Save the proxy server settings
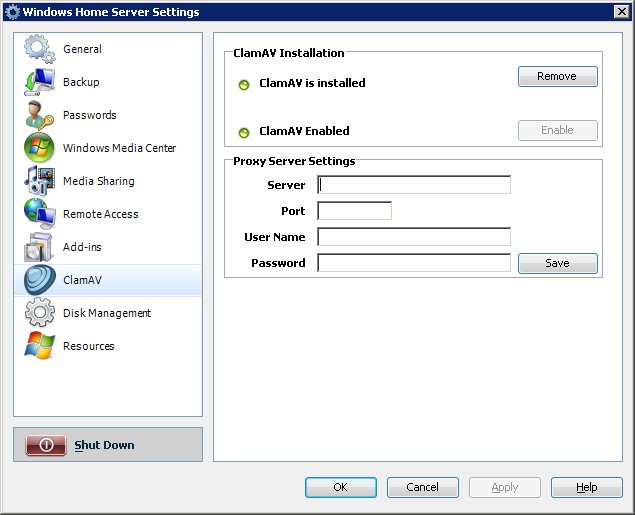635x515 pixels. 558,263
